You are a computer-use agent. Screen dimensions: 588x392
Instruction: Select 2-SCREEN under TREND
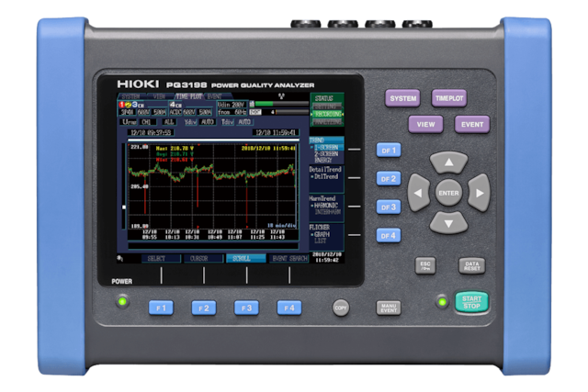pos(326,154)
